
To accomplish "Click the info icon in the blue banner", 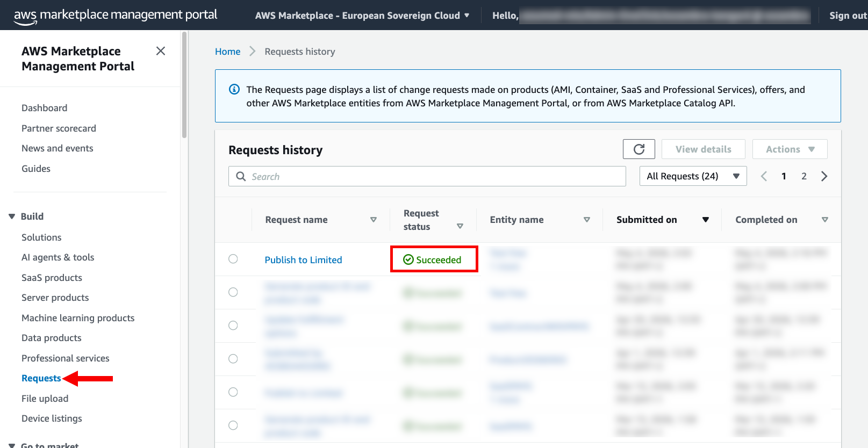I will click(234, 89).
